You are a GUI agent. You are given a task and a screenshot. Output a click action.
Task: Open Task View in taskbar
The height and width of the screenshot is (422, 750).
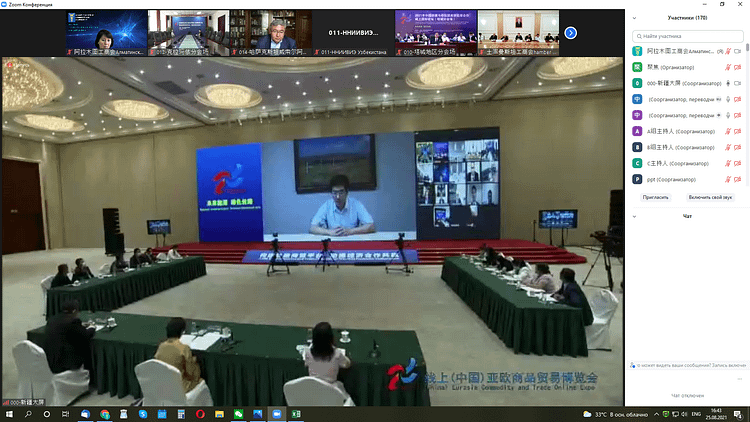pos(66,414)
